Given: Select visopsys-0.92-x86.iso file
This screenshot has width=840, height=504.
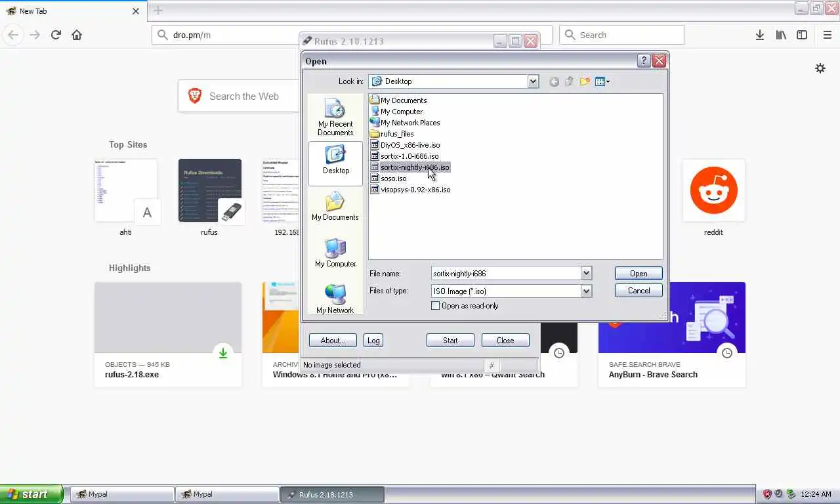Looking at the screenshot, I should tap(410, 190).
